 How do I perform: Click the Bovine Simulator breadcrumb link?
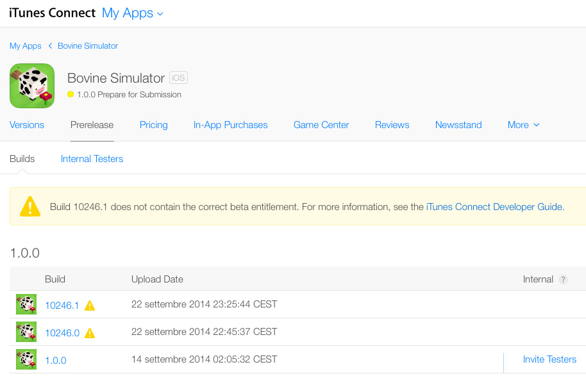click(88, 46)
